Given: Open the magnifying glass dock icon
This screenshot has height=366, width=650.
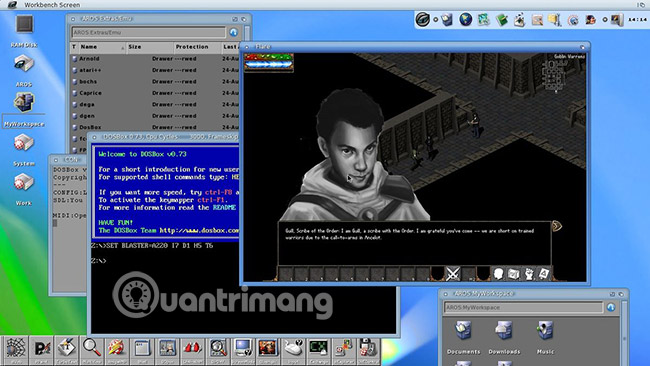Looking at the screenshot, I should 92,349.
